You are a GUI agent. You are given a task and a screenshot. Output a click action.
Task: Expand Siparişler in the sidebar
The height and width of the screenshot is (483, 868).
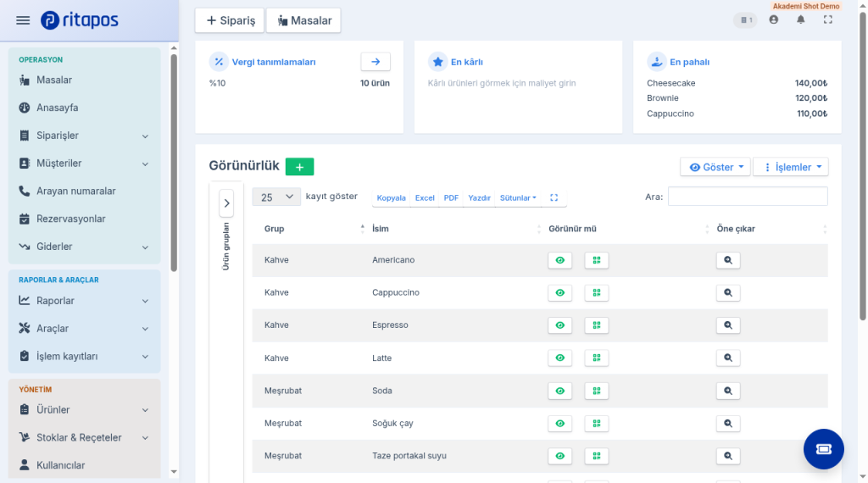tap(84, 136)
